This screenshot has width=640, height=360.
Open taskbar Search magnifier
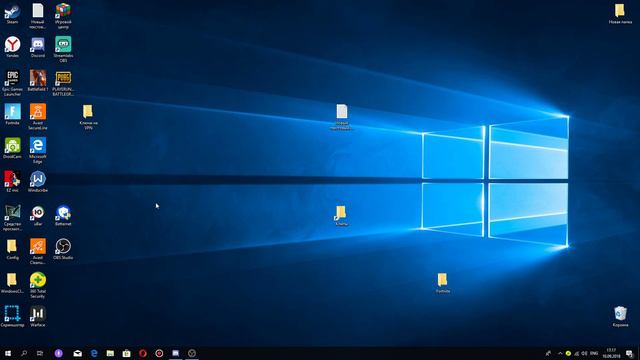tap(24, 353)
